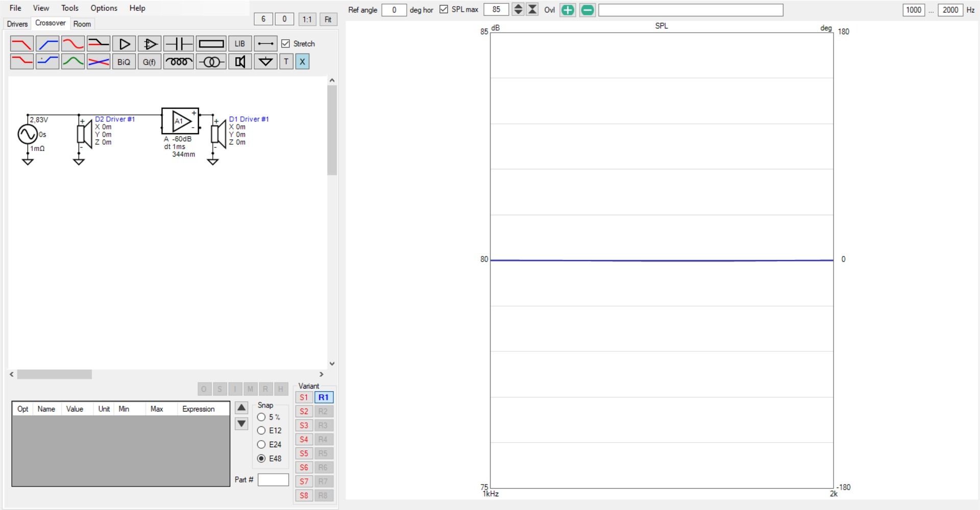980x510 pixels.
Task: Click the 1:1 zoom button
Action: 307,19
